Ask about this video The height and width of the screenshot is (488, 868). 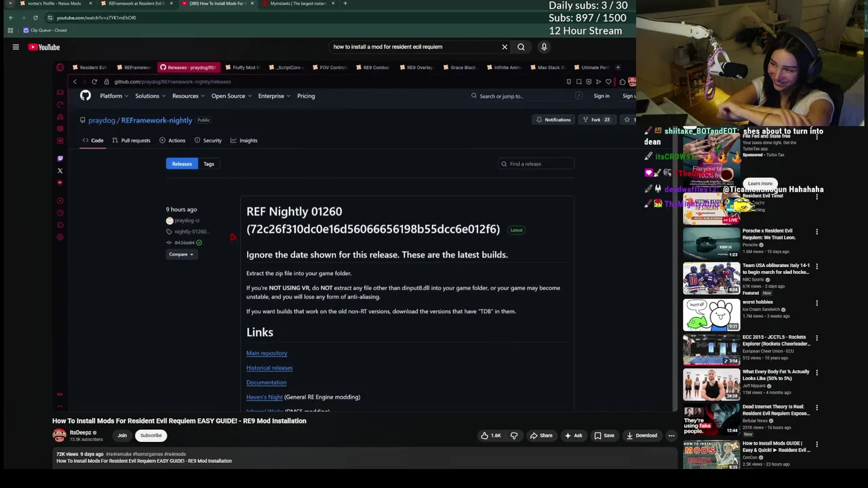coord(573,436)
